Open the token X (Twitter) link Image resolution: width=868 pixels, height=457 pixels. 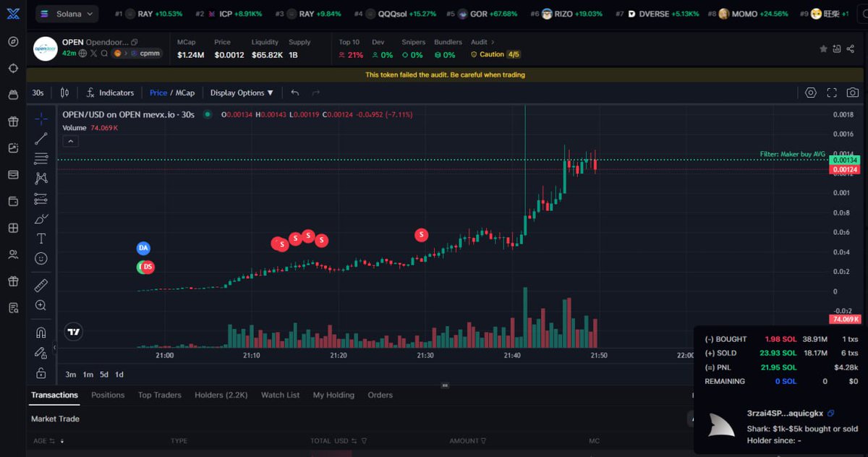tap(93, 53)
